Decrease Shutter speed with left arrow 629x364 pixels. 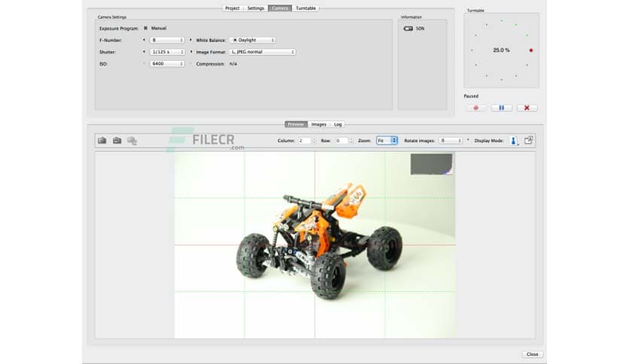(144, 52)
